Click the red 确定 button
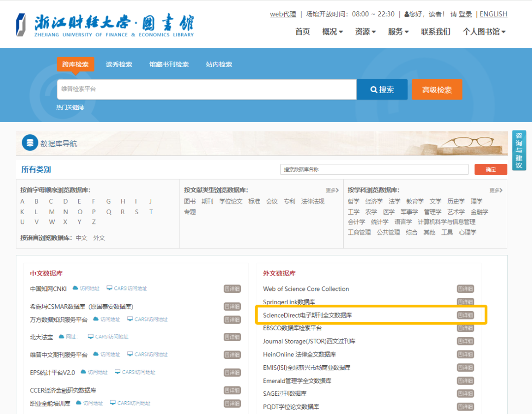This screenshot has width=532, height=414. 491,169
